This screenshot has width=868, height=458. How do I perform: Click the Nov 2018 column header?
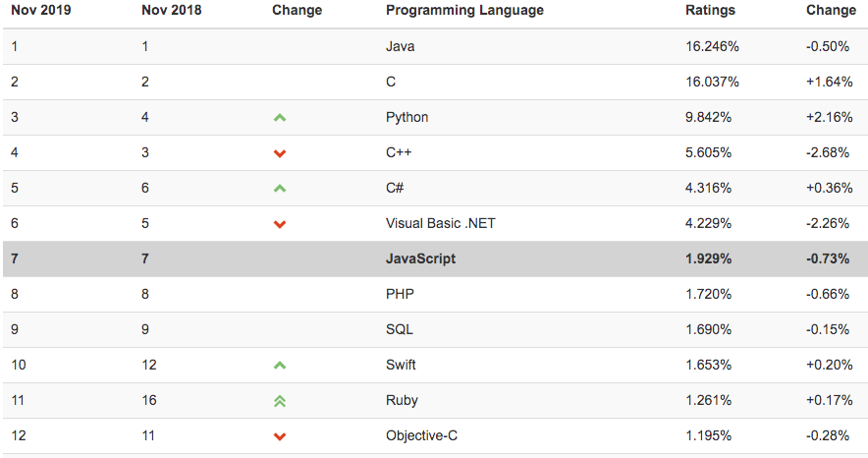point(172,11)
